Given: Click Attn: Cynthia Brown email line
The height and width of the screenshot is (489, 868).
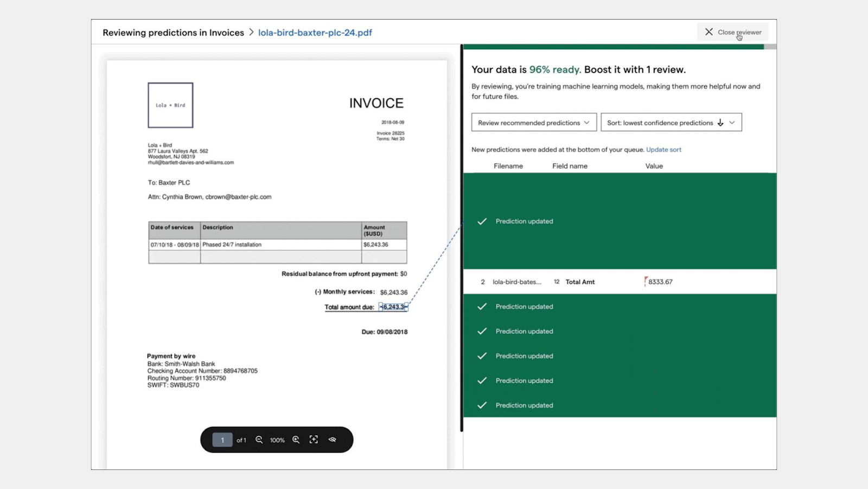Looking at the screenshot, I should point(209,197).
